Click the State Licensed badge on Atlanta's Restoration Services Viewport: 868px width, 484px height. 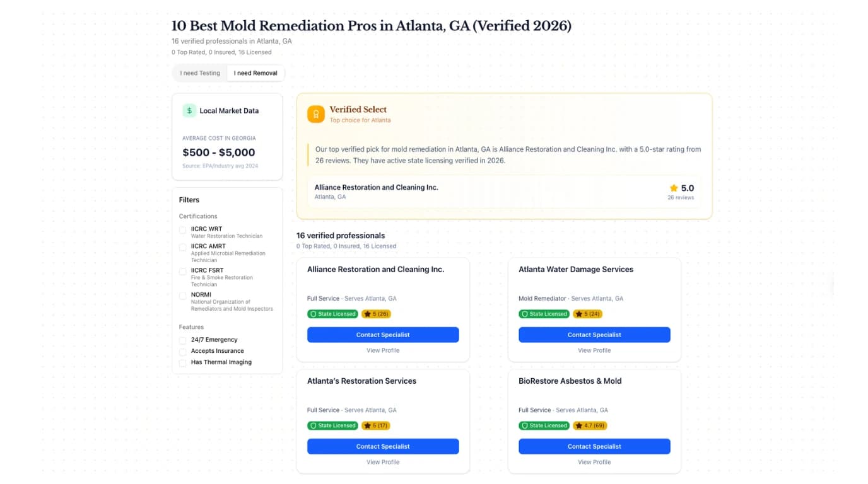pos(332,425)
